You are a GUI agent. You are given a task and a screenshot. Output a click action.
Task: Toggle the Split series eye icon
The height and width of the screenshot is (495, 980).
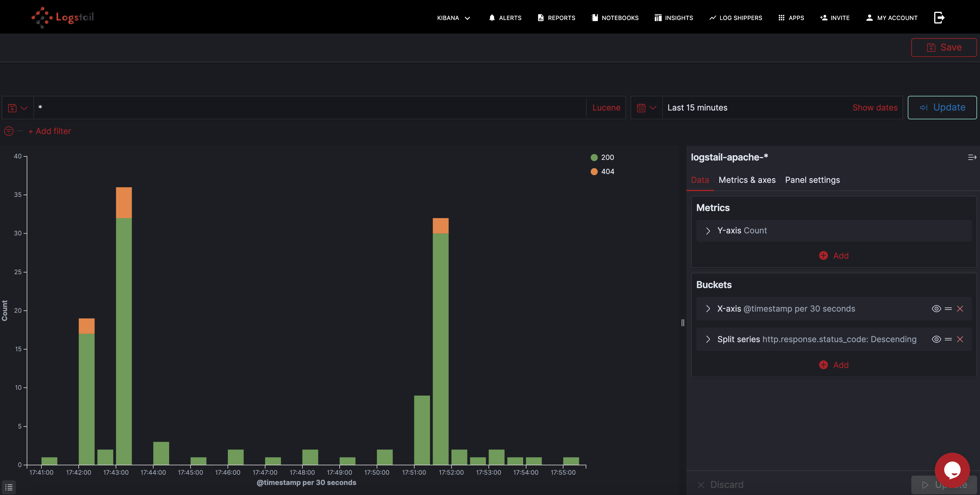[936, 339]
